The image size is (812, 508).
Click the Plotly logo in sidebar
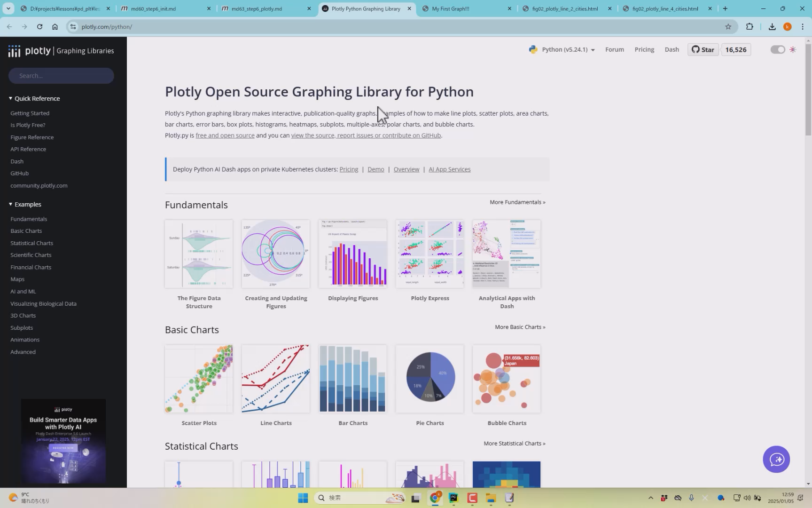pos(30,51)
